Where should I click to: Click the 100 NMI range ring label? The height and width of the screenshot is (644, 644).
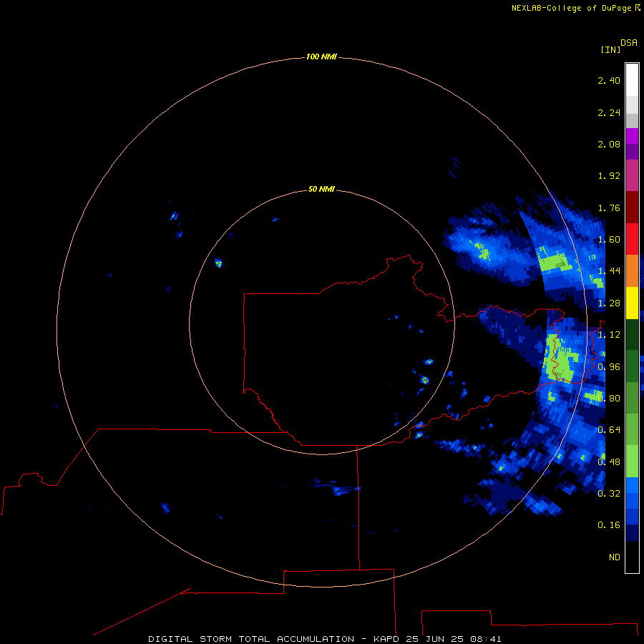click(x=321, y=57)
